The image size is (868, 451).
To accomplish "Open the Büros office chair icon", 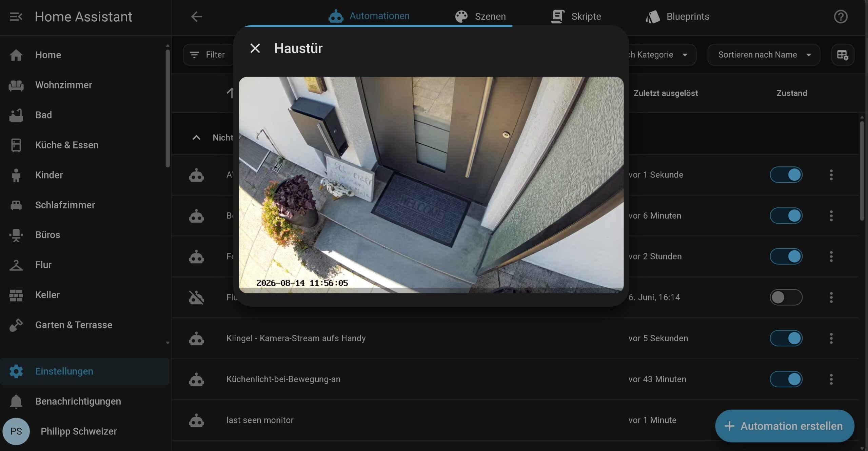I will click(x=16, y=235).
